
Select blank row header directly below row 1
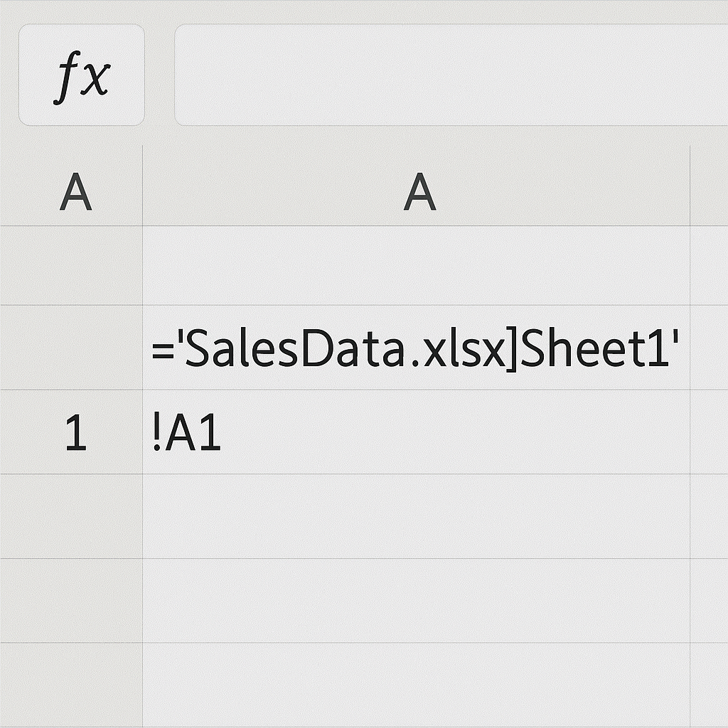pos(71,516)
